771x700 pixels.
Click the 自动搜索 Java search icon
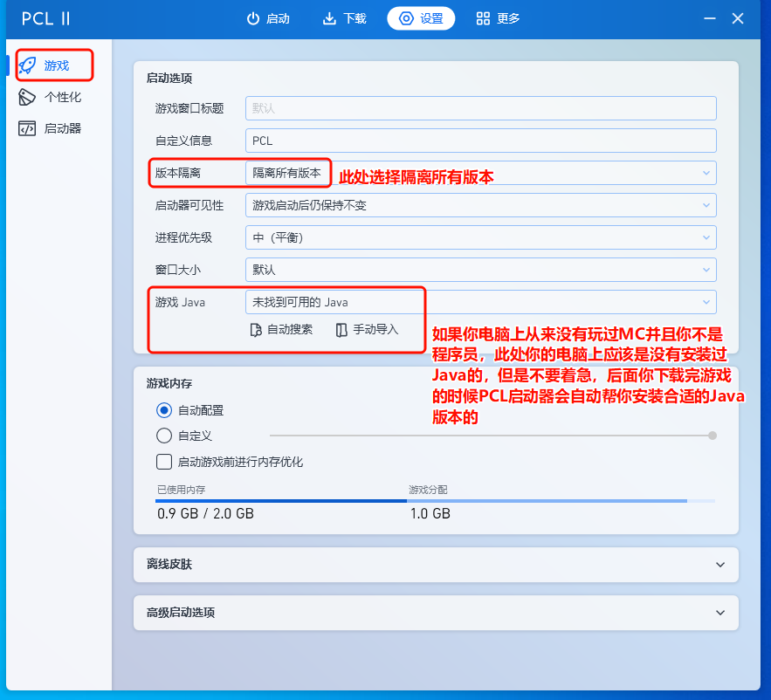click(x=256, y=330)
